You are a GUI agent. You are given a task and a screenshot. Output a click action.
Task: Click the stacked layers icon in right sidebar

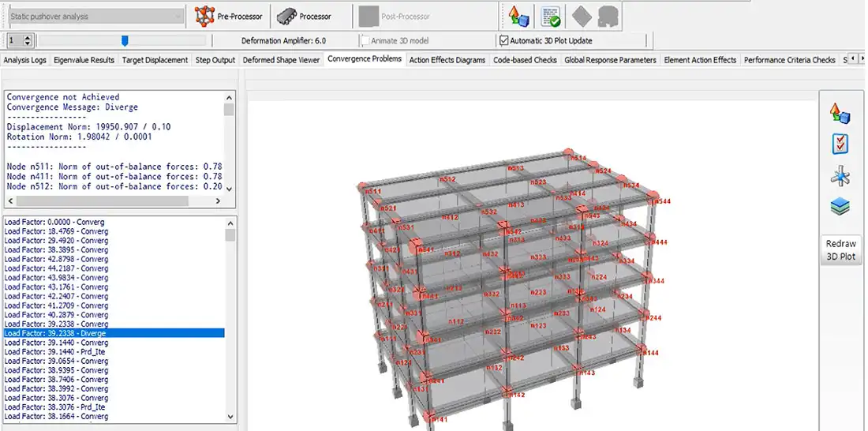840,207
